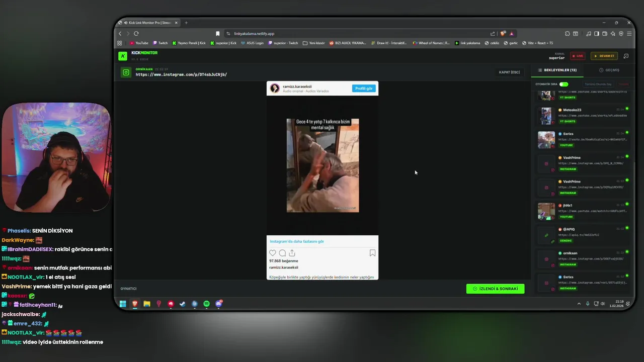Open the Wheel of Names bookmark

click(431, 43)
